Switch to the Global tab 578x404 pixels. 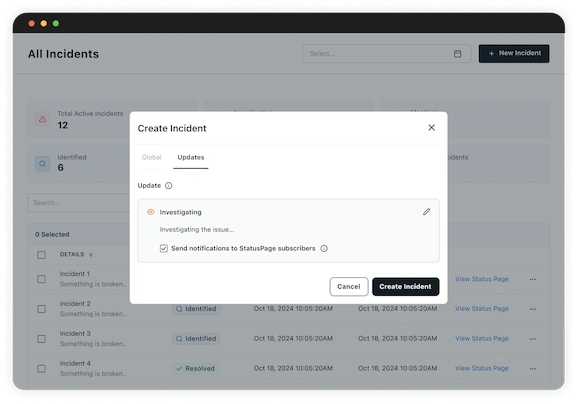click(x=152, y=157)
